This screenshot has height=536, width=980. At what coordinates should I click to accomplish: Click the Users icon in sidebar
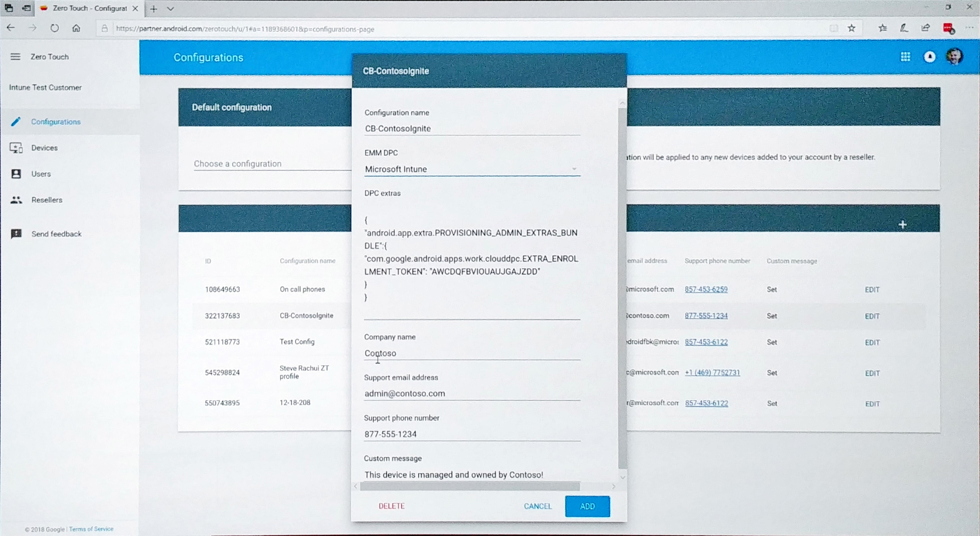(x=16, y=174)
